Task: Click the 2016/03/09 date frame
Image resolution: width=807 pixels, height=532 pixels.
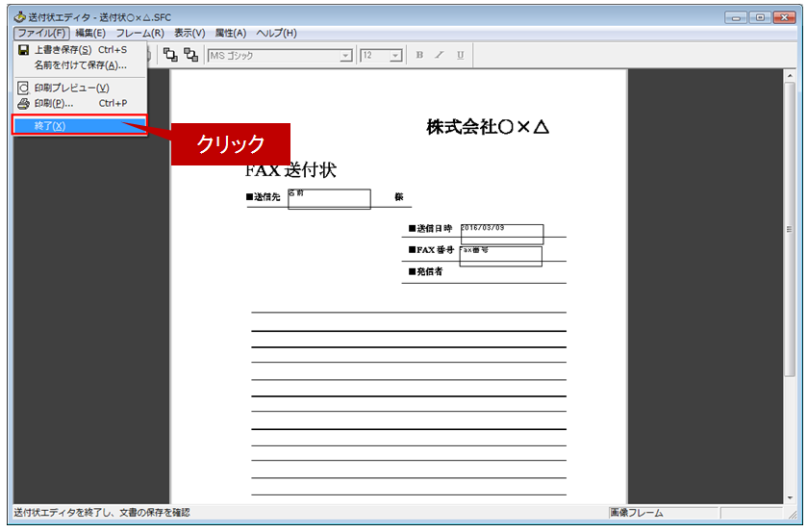Action: click(502, 234)
